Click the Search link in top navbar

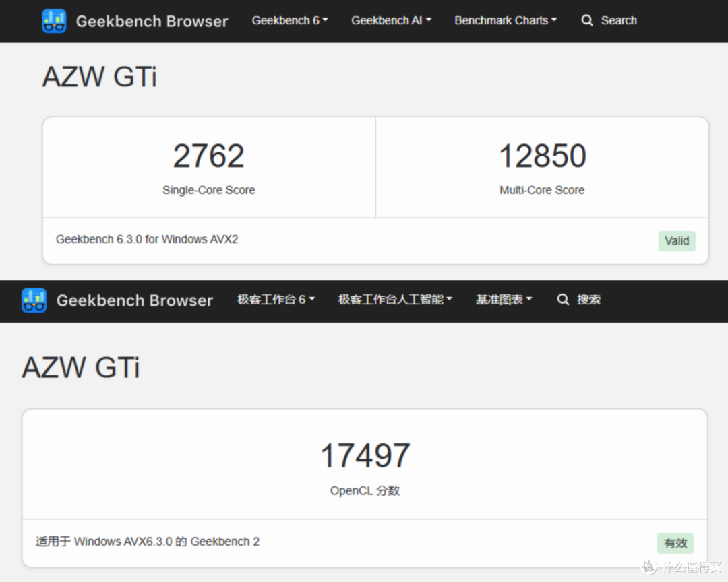619,20
